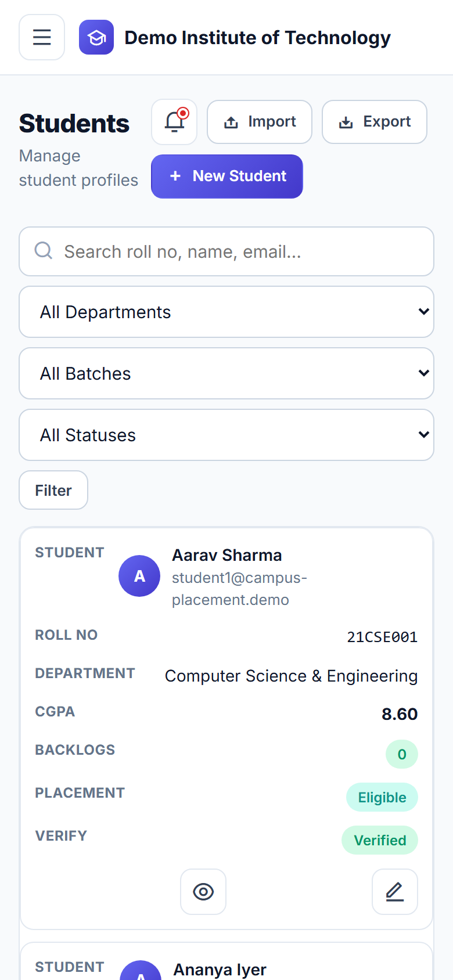Click roll number 21CSE001
453x980 pixels.
pos(382,637)
